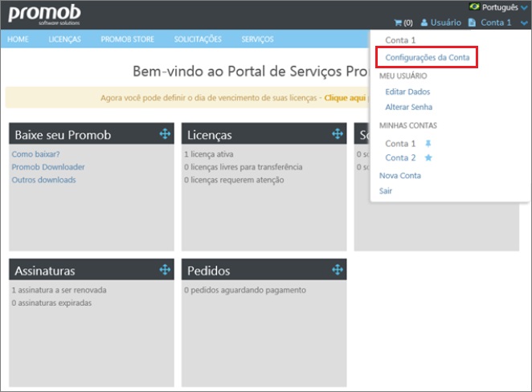Screen dimensions: 532x392
Task: Click '1 assinatura a ser renovada'
Action: [x=59, y=290]
